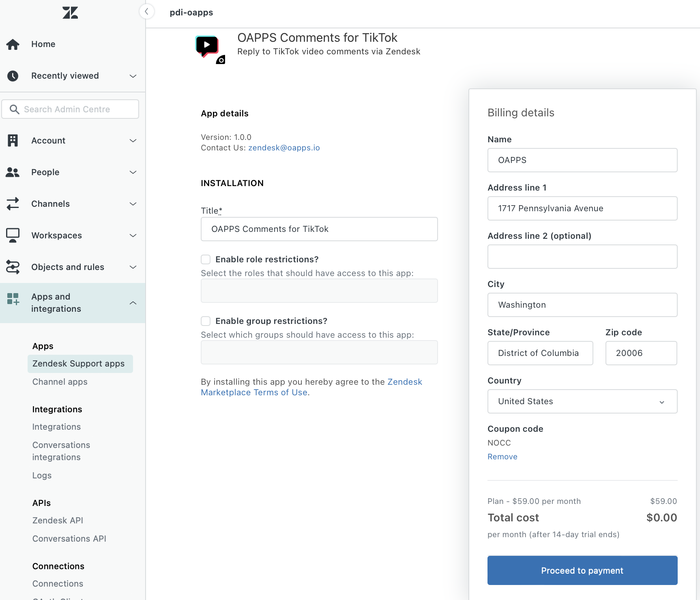Click the Zendesk logo icon
700x600 pixels.
[70, 13]
